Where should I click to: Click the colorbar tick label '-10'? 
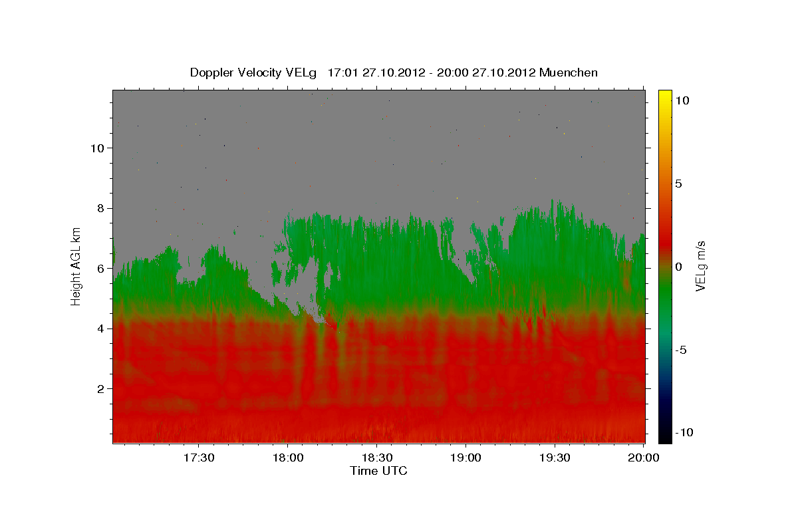click(x=684, y=432)
